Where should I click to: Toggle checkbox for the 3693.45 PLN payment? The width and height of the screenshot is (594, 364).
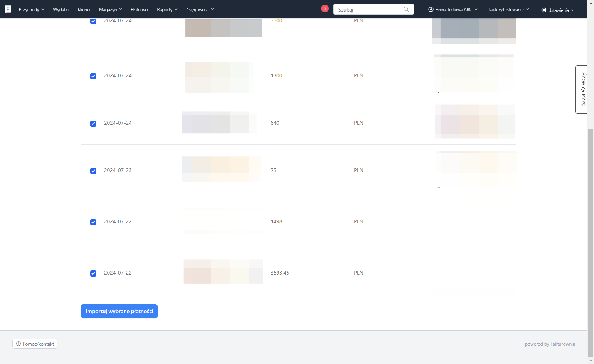point(93,273)
